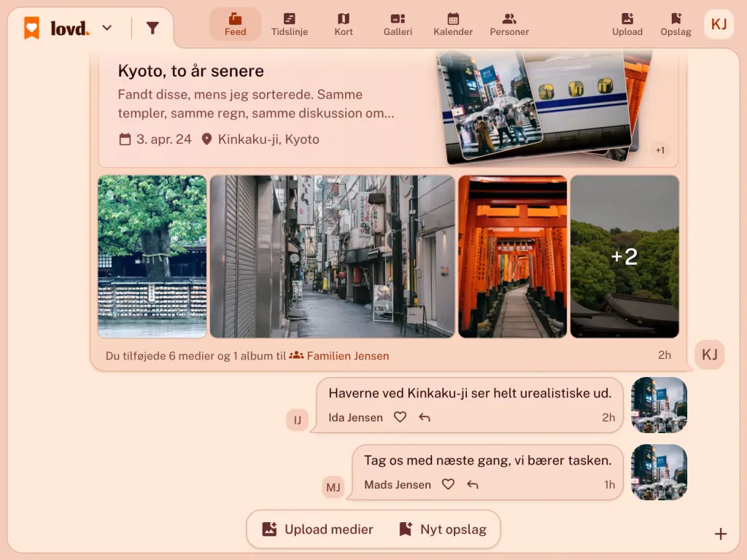This screenshot has width=747, height=560.
Task: Open the Familien Jensen group link
Action: (348, 356)
